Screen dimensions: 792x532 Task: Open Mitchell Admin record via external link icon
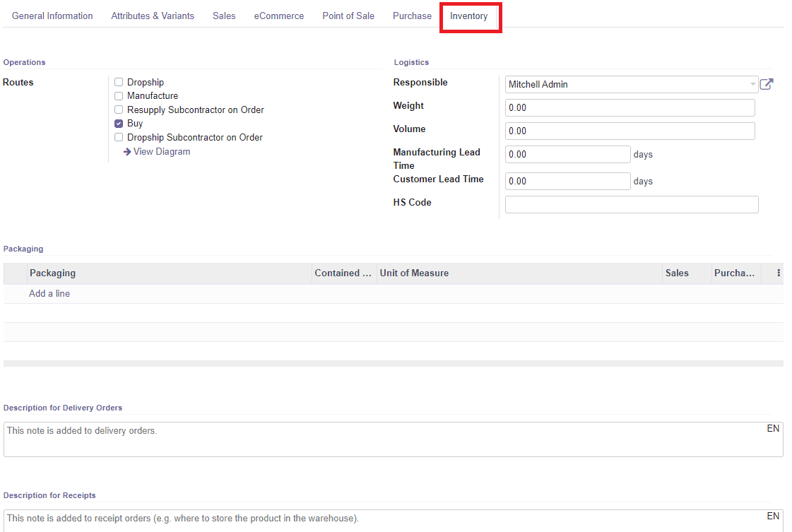coord(766,83)
